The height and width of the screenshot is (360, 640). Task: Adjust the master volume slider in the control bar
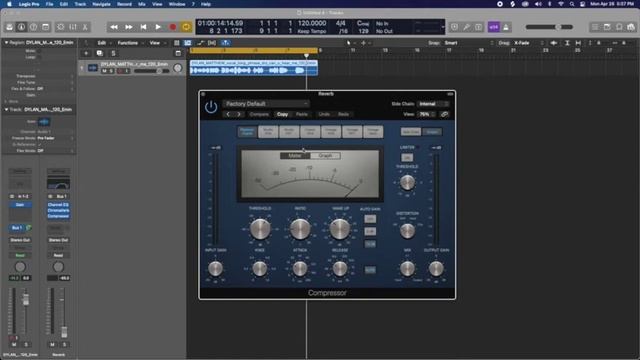click(x=549, y=27)
